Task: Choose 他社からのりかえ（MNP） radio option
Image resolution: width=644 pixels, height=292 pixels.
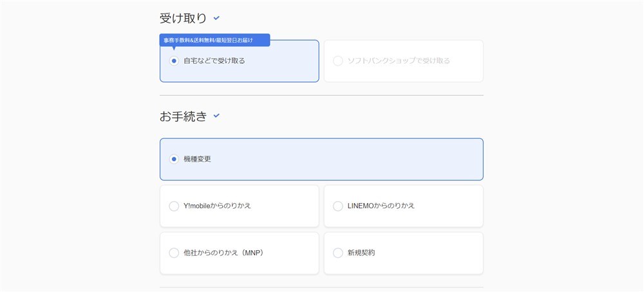Action: (174, 253)
